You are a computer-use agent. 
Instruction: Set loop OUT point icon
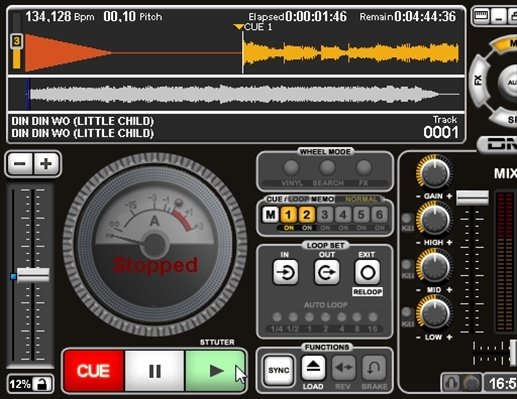(327, 273)
